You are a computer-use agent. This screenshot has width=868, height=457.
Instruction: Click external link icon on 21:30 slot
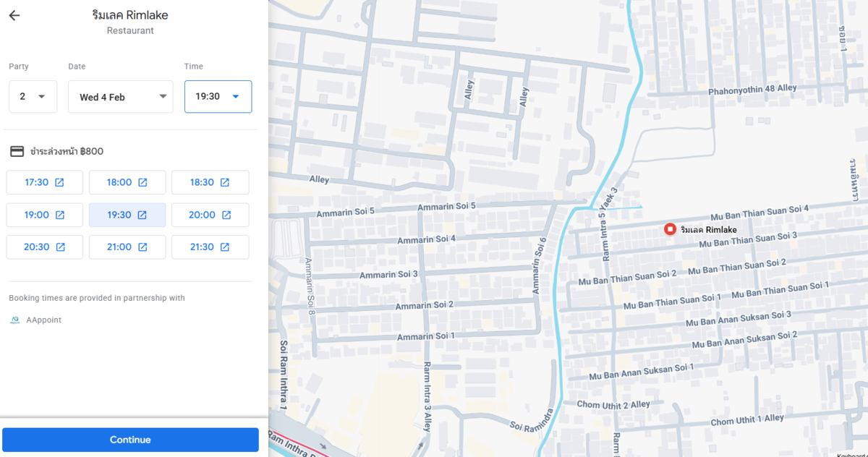[225, 247]
